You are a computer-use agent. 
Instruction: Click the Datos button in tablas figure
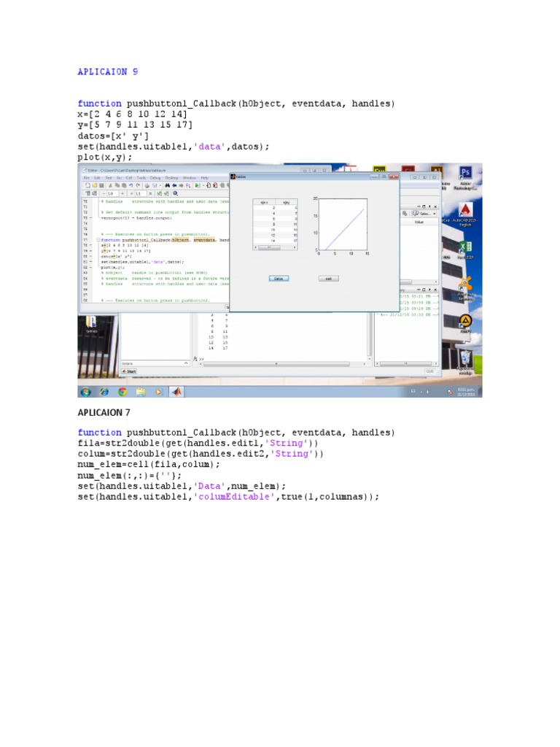click(279, 278)
